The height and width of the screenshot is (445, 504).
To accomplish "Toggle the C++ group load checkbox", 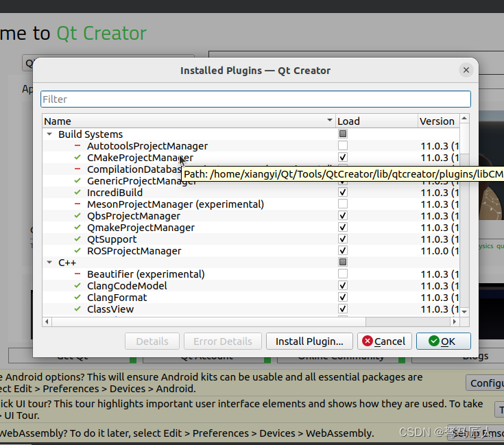I will coord(343,262).
